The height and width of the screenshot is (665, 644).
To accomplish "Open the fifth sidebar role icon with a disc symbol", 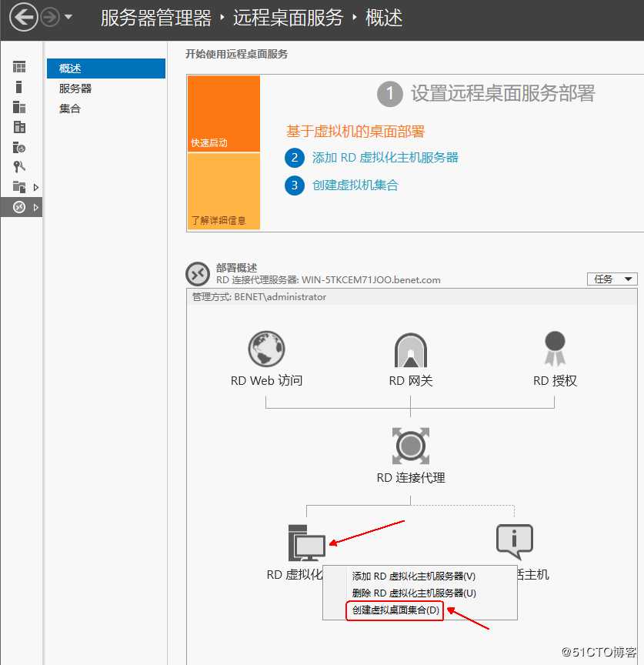I will [x=19, y=147].
